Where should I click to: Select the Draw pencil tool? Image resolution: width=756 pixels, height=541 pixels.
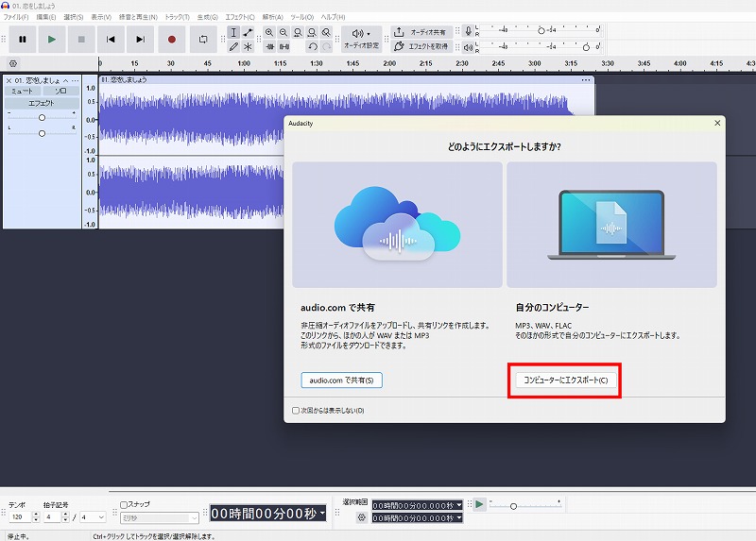tap(233, 46)
